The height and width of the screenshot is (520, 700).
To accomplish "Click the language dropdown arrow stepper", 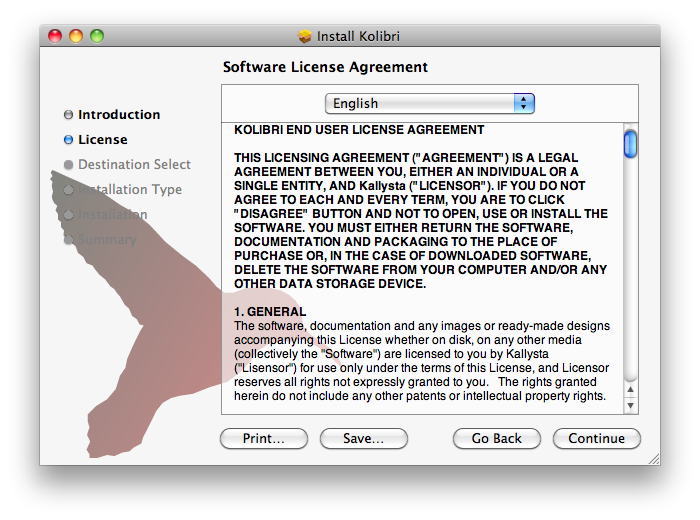I will (524, 103).
